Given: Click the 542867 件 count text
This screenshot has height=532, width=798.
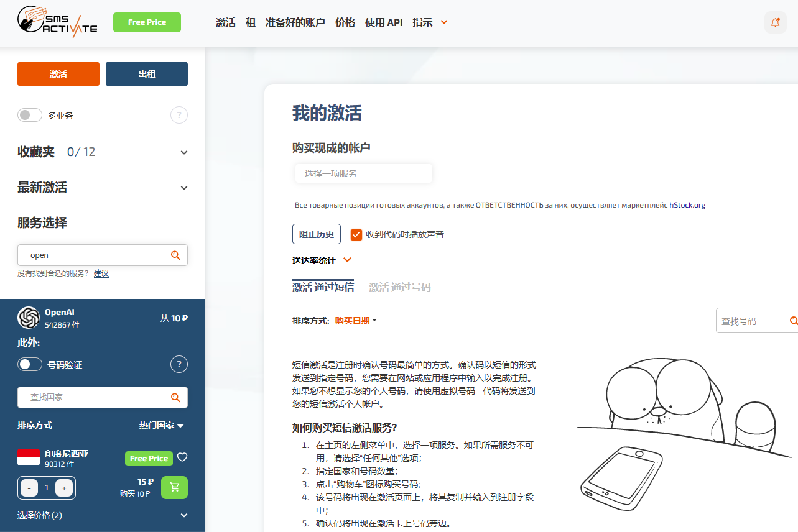Looking at the screenshot, I should (x=62, y=324).
